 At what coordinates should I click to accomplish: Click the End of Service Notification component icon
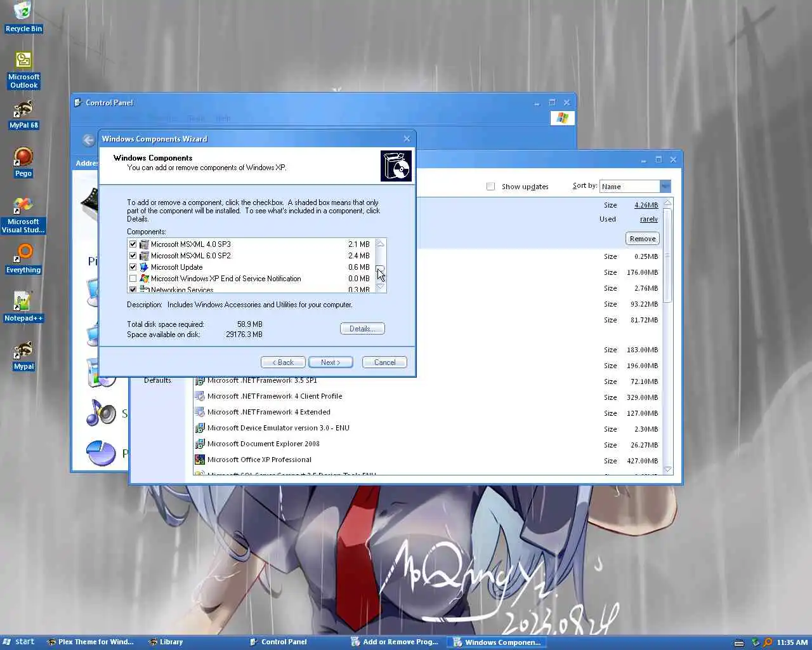(x=144, y=279)
